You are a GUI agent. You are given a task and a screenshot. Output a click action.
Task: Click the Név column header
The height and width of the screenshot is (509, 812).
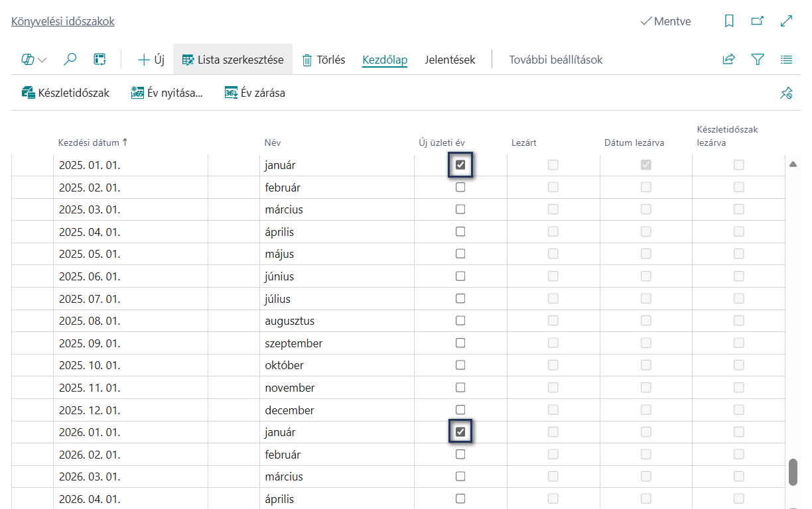(x=273, y=142)
